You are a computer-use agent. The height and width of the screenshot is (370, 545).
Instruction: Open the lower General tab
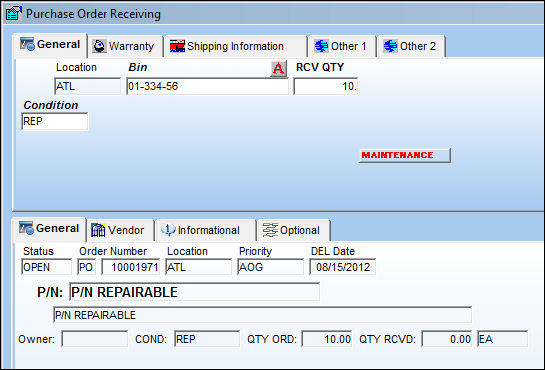point(49,229)
